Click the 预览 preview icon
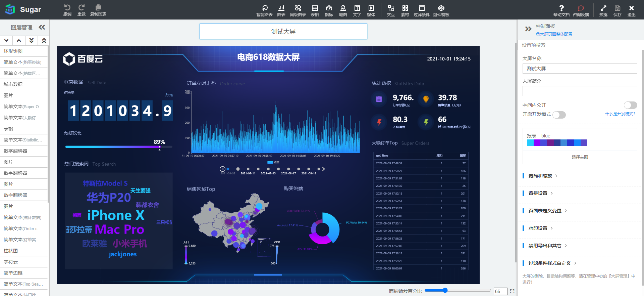This screenshot has height=296, width=644. coord(603,10)
